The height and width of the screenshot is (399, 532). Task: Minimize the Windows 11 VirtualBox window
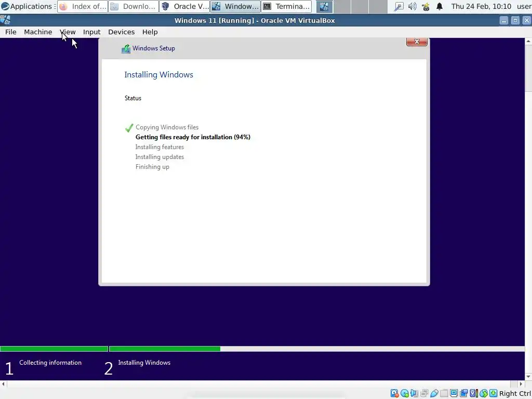click(x=504, y=20)
